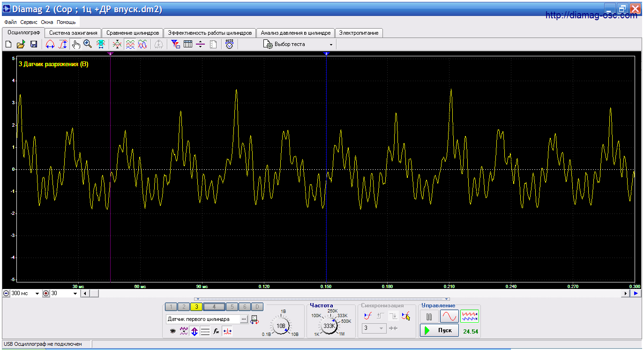Image resolution: width=644 pixels, height=350 pixels.
Task: Click the filter wave icon next to eye
Action: coord(184,331)
